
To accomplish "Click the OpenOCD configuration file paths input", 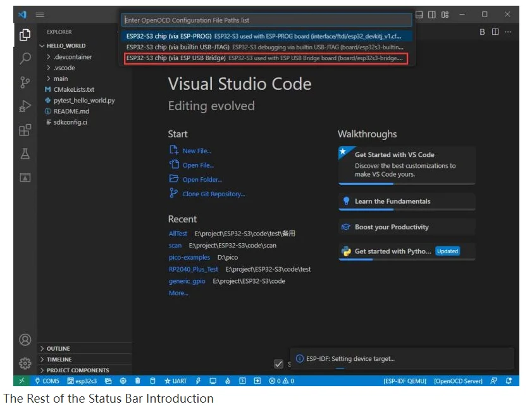I will (267, 20).
